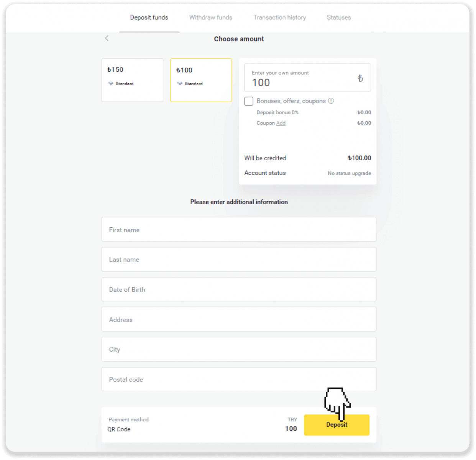Click the Account status label
This screenshot has height=460, width=476.
coord(265,173)
